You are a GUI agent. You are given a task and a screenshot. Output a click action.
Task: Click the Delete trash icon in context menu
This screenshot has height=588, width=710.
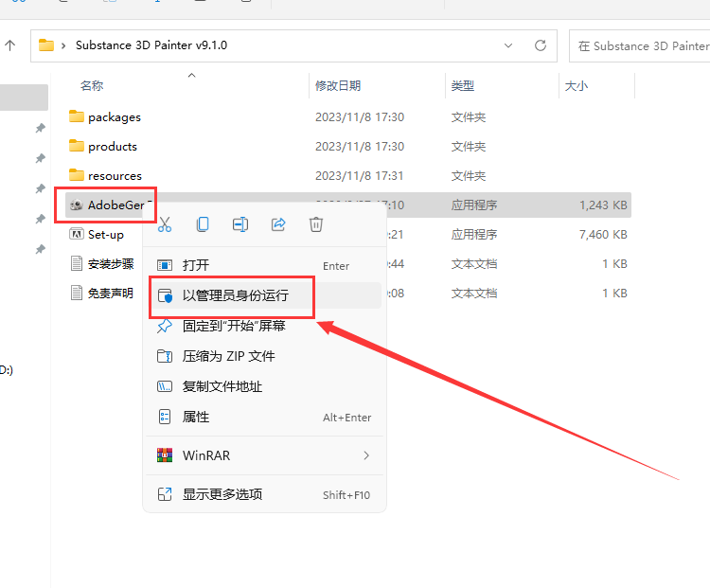tap(315, 224)
